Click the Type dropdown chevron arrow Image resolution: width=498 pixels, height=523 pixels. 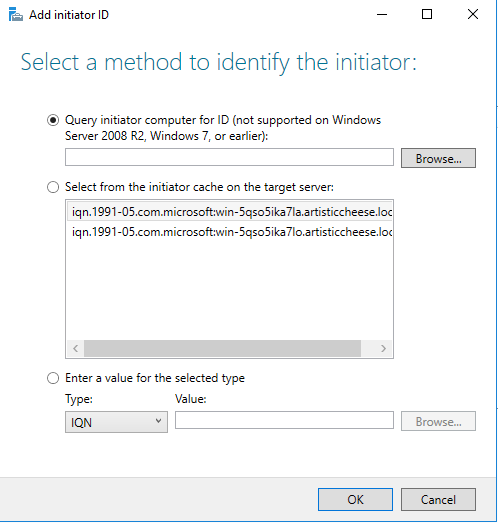point(158,421)
